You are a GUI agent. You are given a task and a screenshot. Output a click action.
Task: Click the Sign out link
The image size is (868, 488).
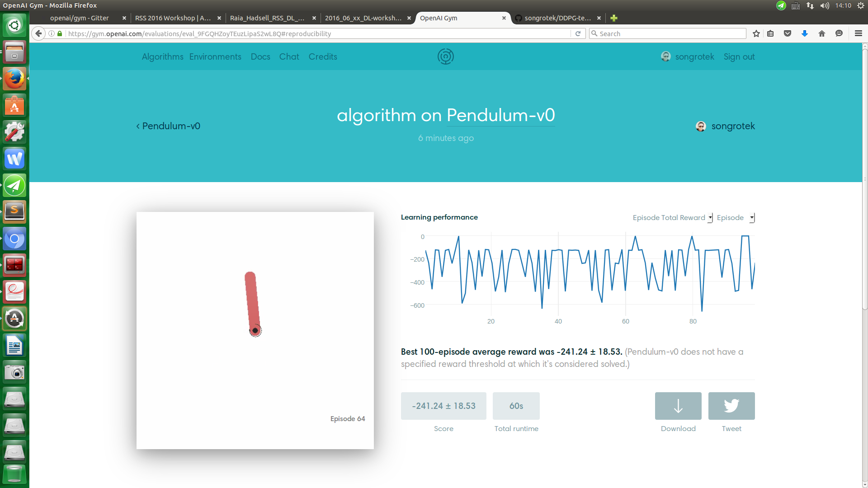tap(739, 57)
